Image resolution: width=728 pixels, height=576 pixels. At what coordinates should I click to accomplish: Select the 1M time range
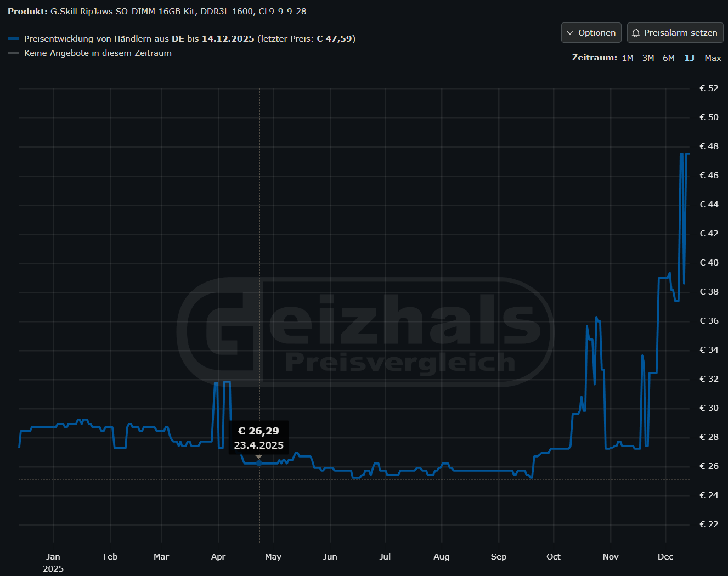628,58
